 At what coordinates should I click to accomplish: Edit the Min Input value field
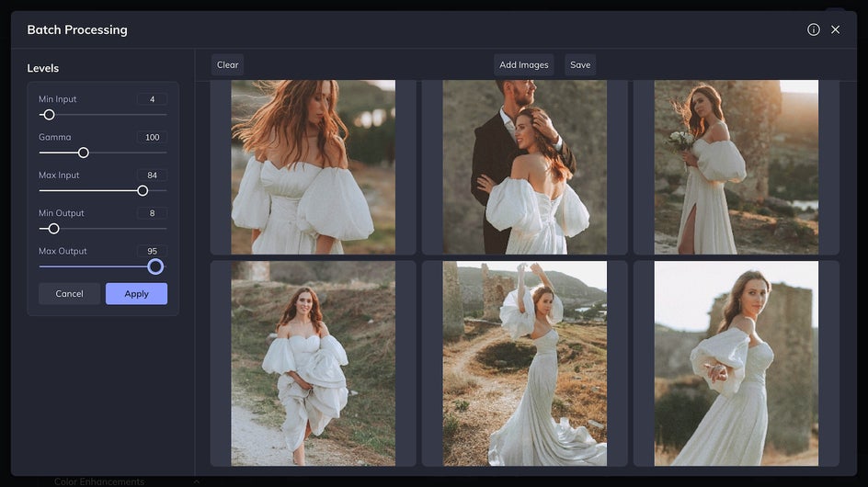pyautogui.click(x=153, y=99)
